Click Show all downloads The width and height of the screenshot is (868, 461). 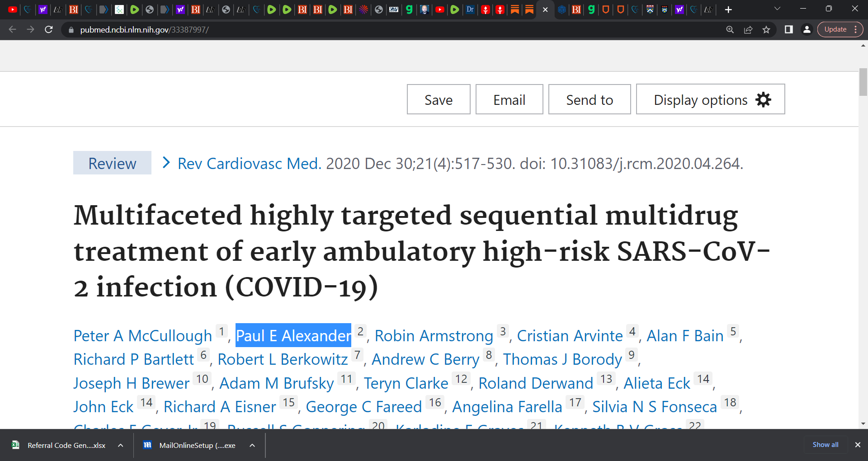[x=825, y=445]
